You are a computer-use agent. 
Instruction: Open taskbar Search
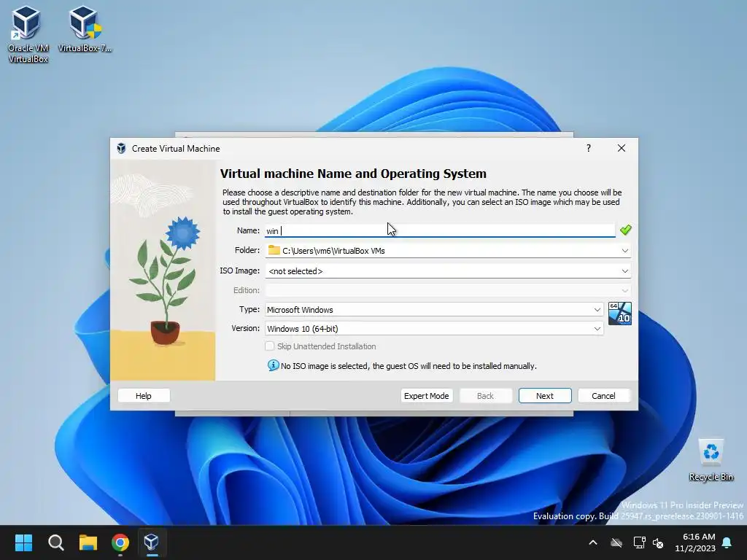point(55,542)
